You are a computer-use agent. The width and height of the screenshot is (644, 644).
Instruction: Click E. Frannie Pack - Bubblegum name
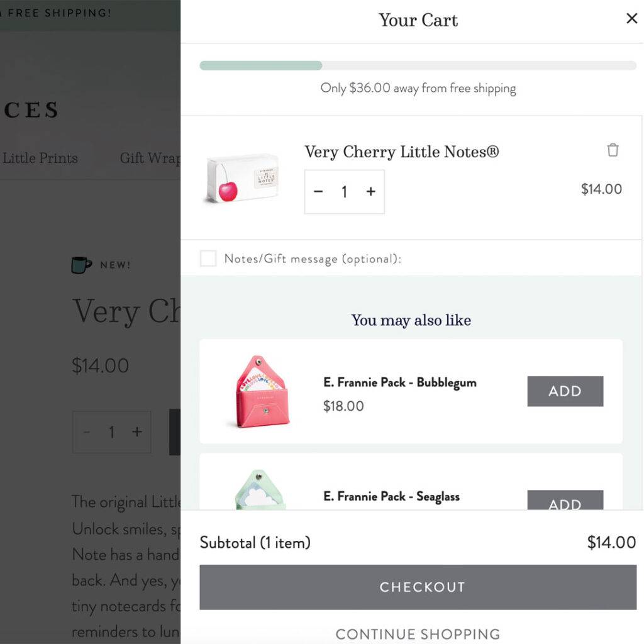[400, 382]
